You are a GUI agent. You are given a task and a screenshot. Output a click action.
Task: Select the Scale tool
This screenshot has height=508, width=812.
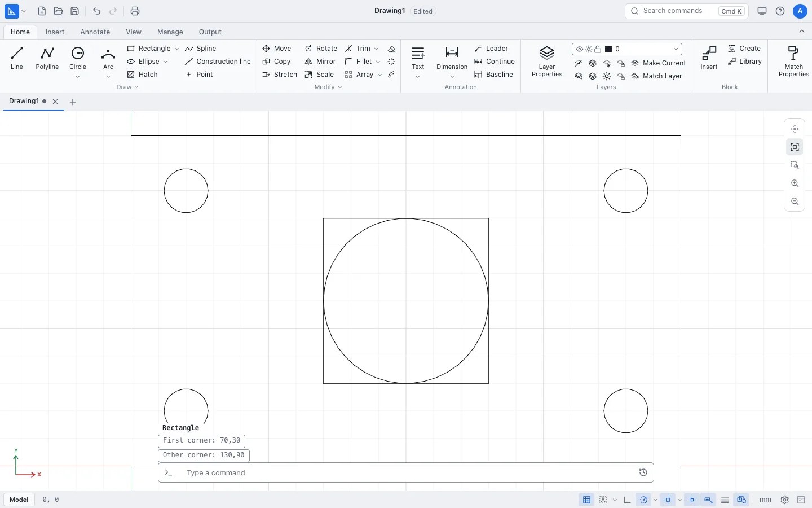[x=319, y=75]
